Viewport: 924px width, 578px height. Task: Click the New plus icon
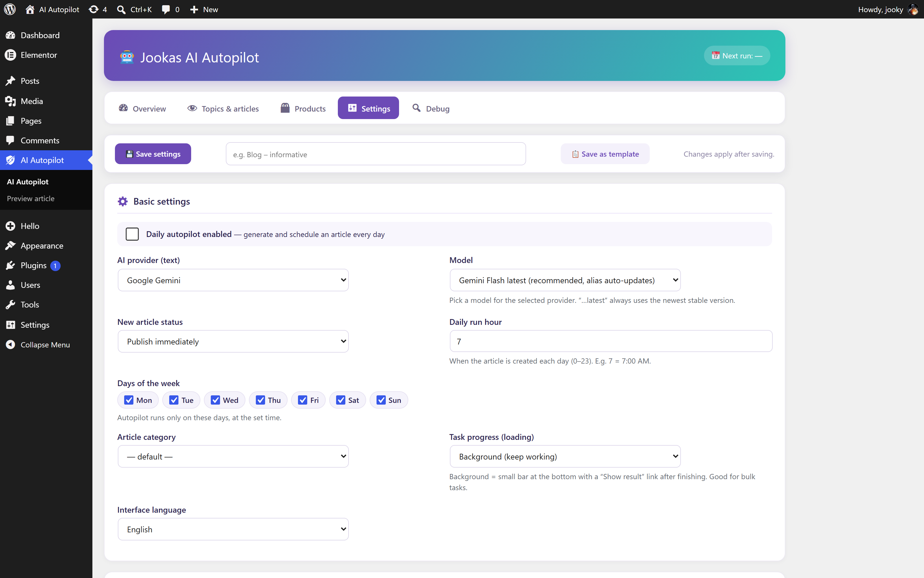pyautogui.click(x=194, y=9)
